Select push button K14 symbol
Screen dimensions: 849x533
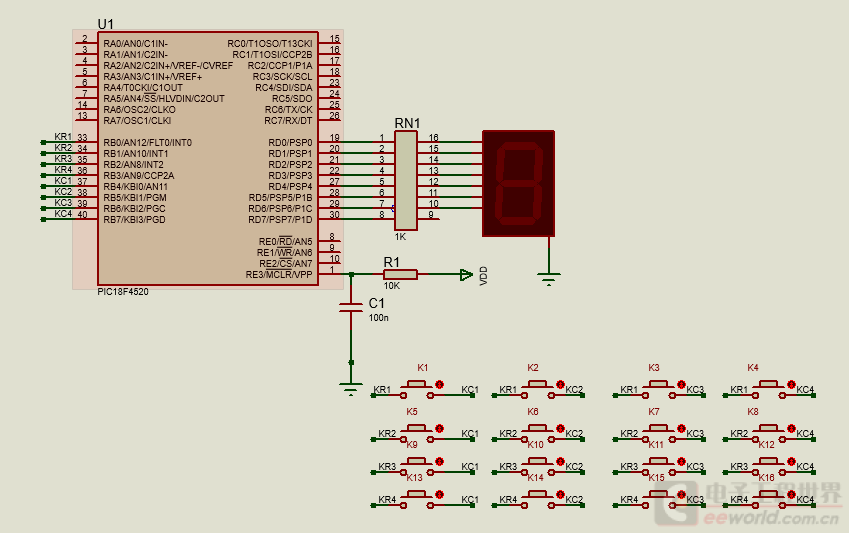coord(538,500)
